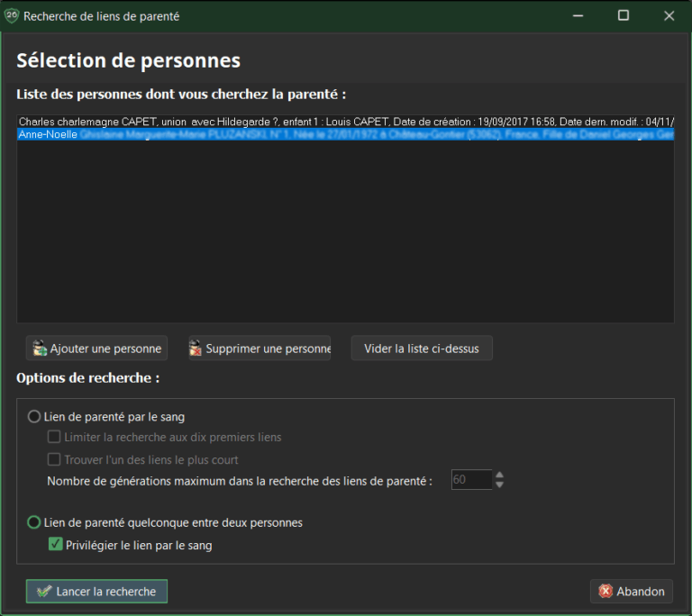Increase max generations with up arrow
The width and height of the screenshot is (692, 616).
click(499, 475)
